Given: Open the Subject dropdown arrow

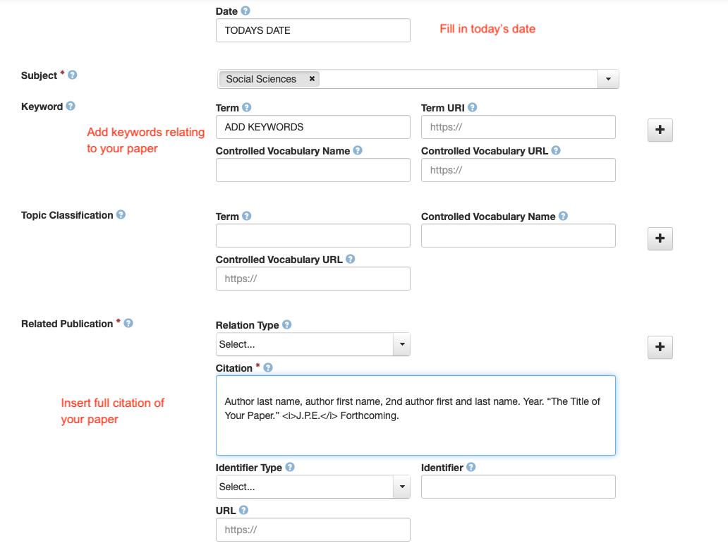Looking at the screenshot, I should 608,79.
